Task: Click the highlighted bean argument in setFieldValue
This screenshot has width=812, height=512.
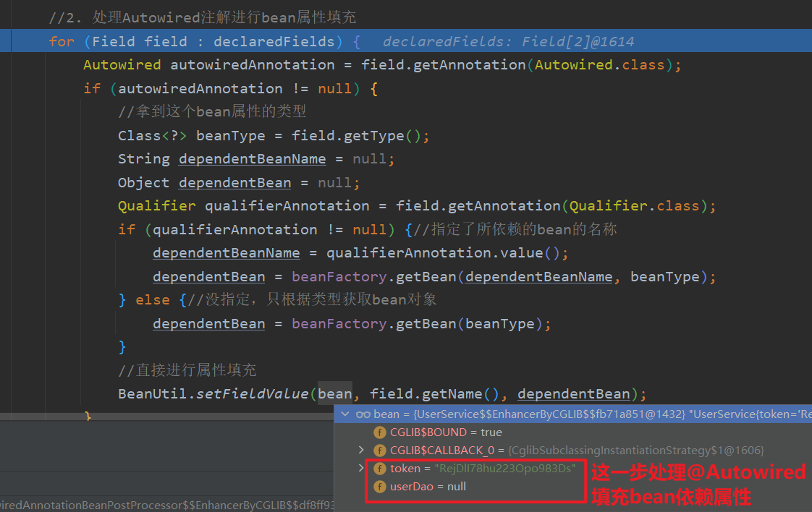Action: (x=334, y=394)
